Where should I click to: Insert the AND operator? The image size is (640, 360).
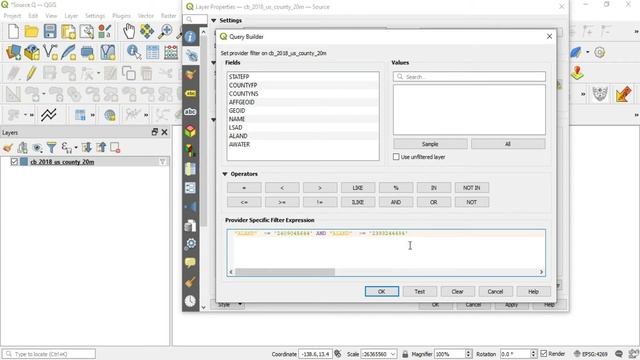[396, 202]
